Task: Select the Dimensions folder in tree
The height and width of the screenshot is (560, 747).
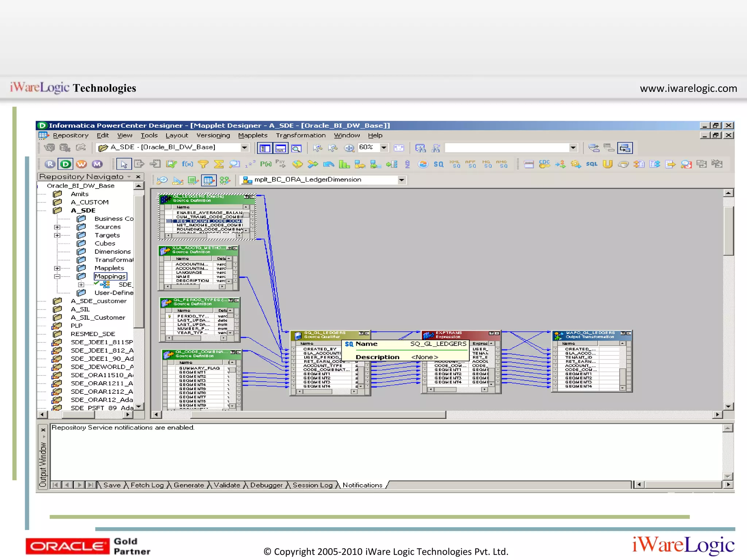Action: [x=112, y=252]
